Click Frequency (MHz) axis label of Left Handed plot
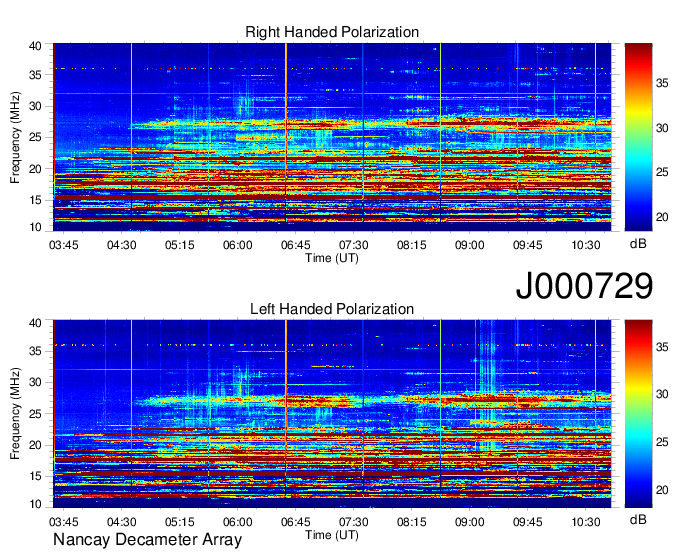Image resolution: width=680 pixels, height=552 pixels. pyautogui.click(x=15, y=414)
